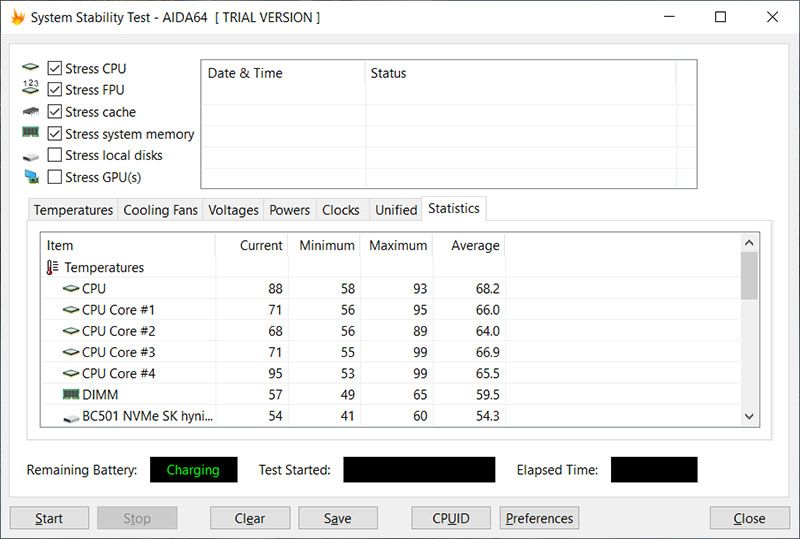
Task: Uncheck the Stress FPU checkbox
Action: tap(55, 89)
